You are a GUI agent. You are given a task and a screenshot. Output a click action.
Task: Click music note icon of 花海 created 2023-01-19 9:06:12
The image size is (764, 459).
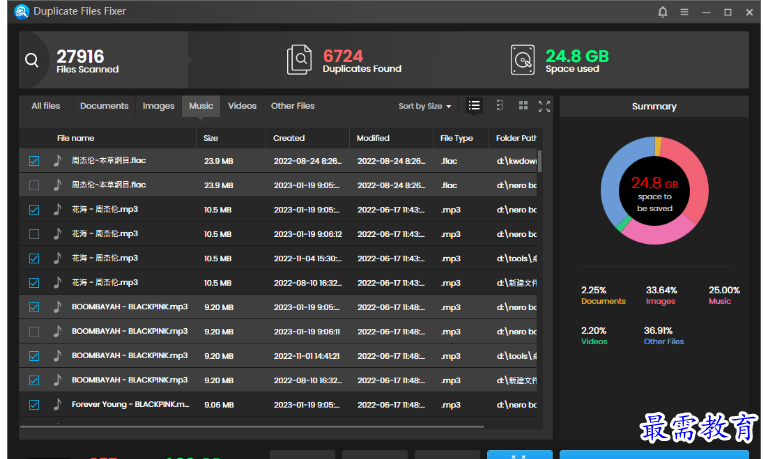coord(57,234)
